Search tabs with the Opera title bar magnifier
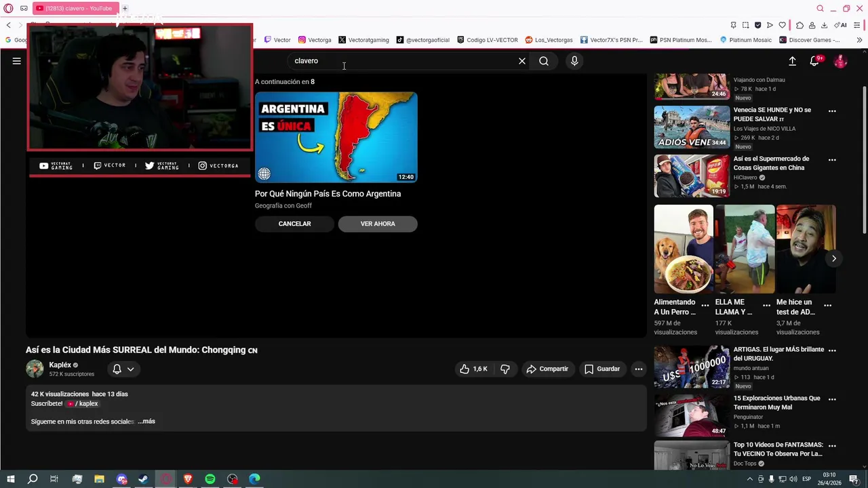Screen dimensions: 868x488 tap(821, 8)
